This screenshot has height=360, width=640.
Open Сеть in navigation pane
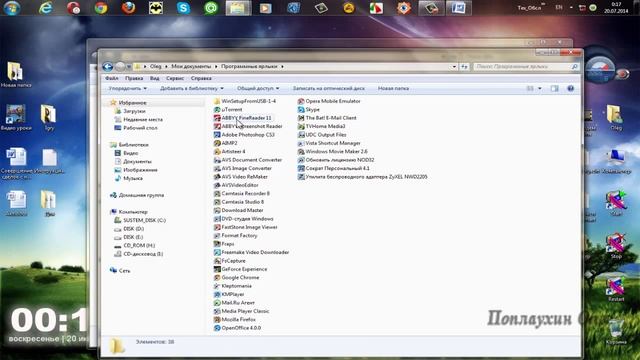pos(120,271)
